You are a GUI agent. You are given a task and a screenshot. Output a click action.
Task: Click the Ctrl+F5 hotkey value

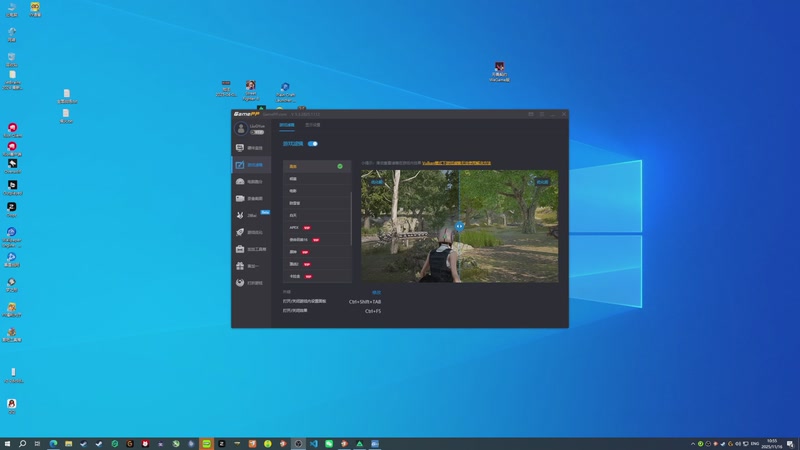(373, 311)
